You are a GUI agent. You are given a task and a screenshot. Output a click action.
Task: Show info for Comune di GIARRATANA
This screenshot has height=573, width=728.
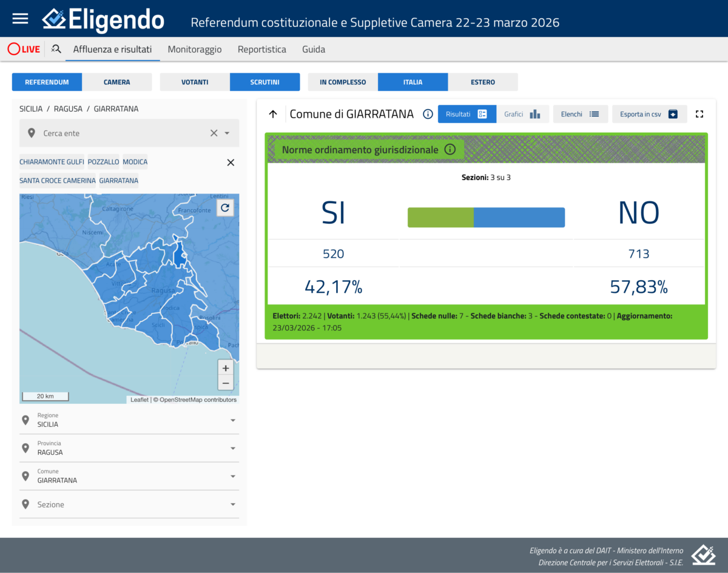pyautogui.click(x=428, y=114)
